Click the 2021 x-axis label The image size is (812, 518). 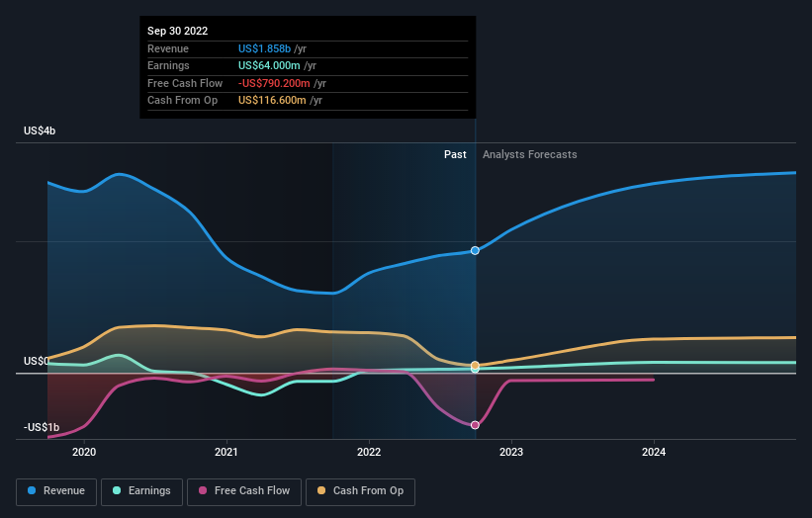226,452
